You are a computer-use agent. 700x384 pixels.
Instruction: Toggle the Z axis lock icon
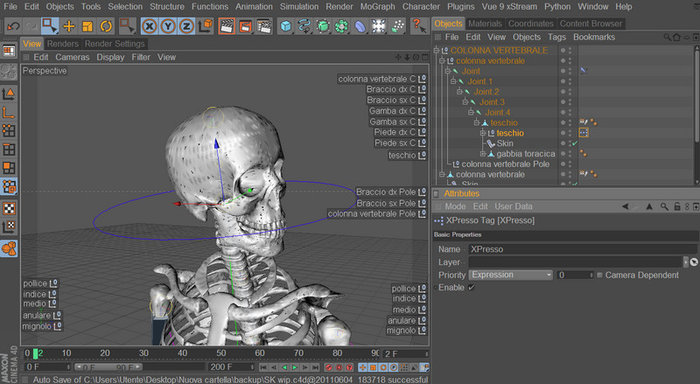187,26
